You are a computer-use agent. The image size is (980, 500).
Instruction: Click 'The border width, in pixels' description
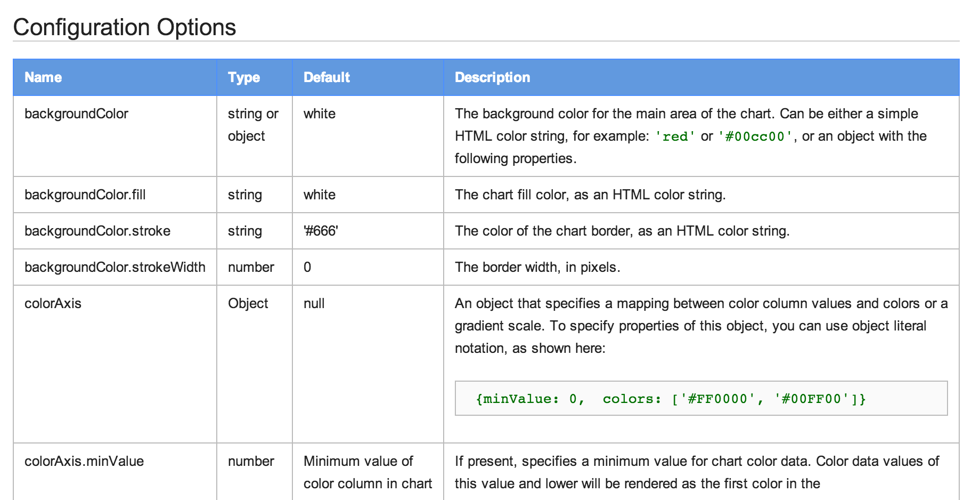coord(537,267)
